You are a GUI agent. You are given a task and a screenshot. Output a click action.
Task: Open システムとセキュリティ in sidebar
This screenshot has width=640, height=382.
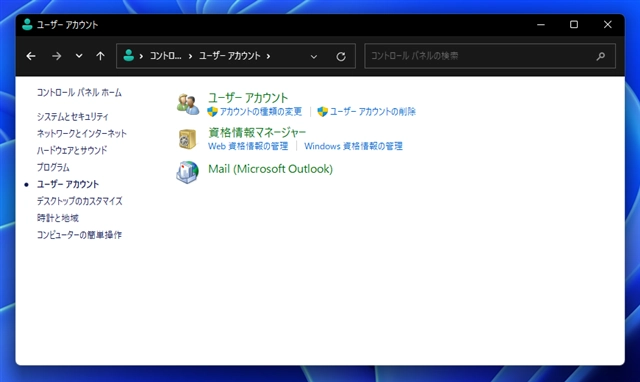73,117
